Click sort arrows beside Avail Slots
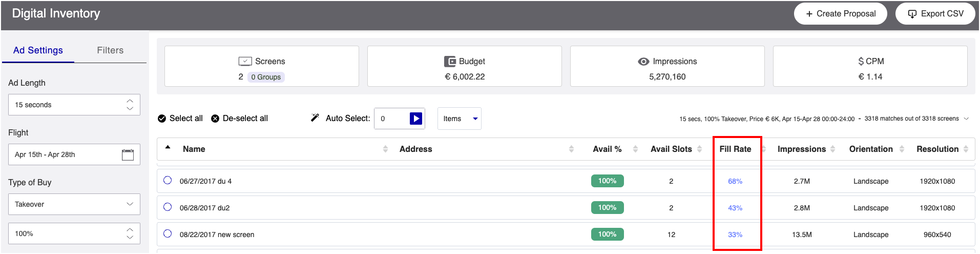The height and width of the screenshot is (254, 980). 699,149
